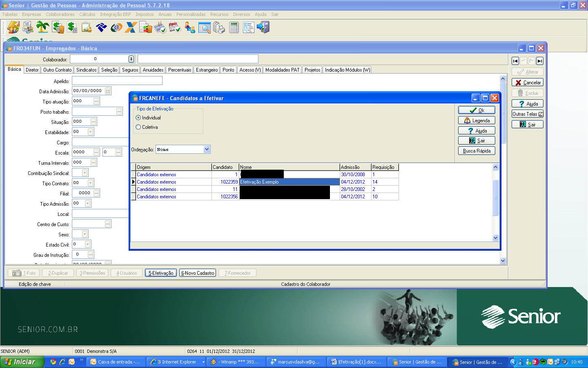
Task: Click the calendar with green checkmark icon
Action: tap(175, 27)
